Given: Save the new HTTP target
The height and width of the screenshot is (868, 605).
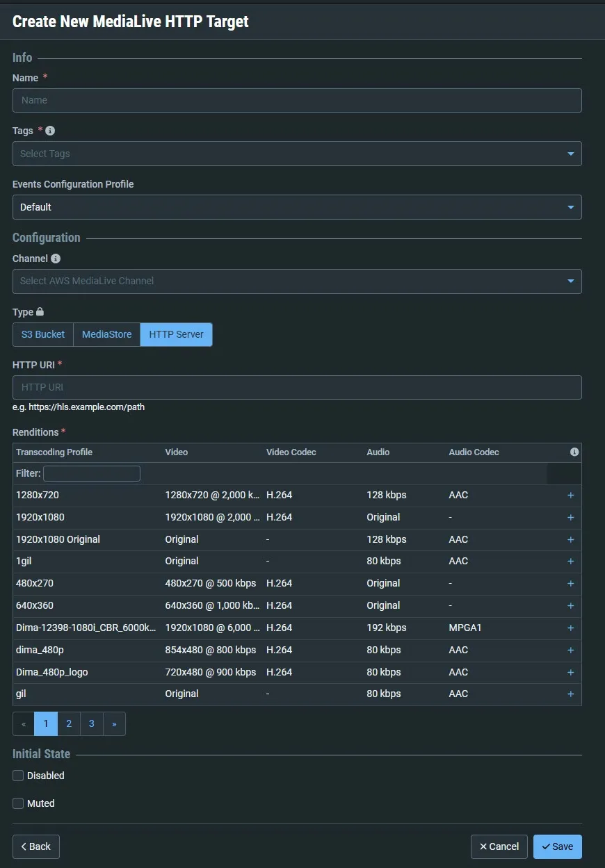Looking at the screenshot, I should (558, 846).
